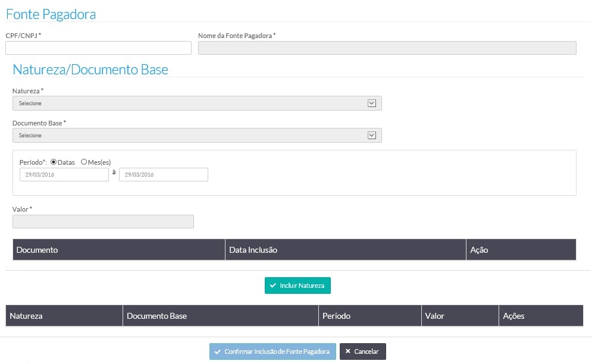Click the Data Inclusão column header
Screen dimensions: 592x364
click(x=253, y=250)
